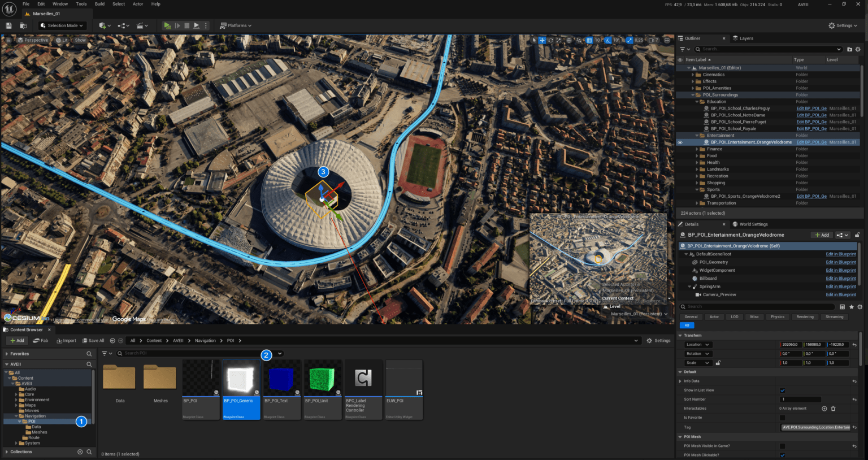868x460 pixels.
Task: Expand the Info Data property
Action: [680, 381]
